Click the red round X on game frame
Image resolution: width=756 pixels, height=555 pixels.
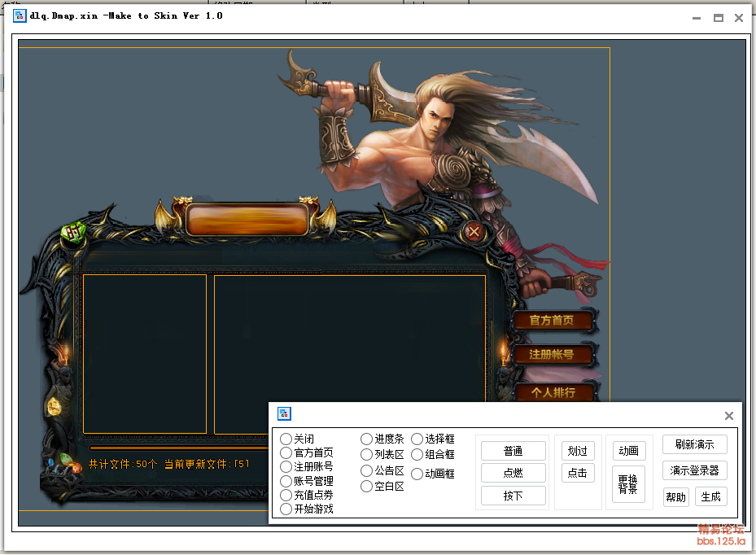click(474, 232)
